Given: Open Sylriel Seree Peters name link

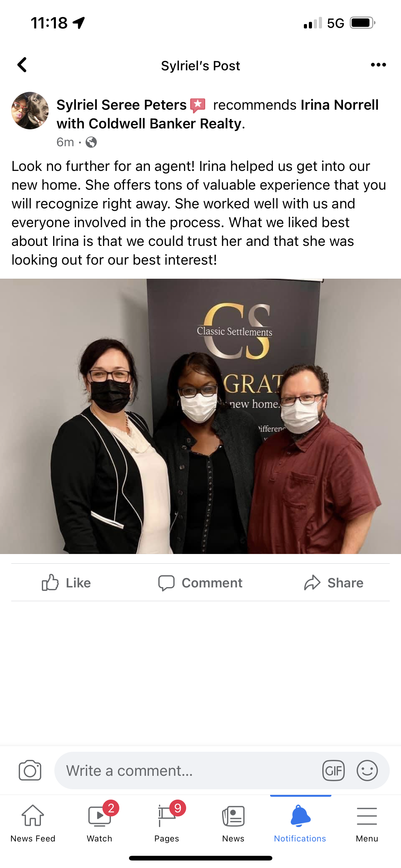Looking at the screenshot, I should [121, 105].
